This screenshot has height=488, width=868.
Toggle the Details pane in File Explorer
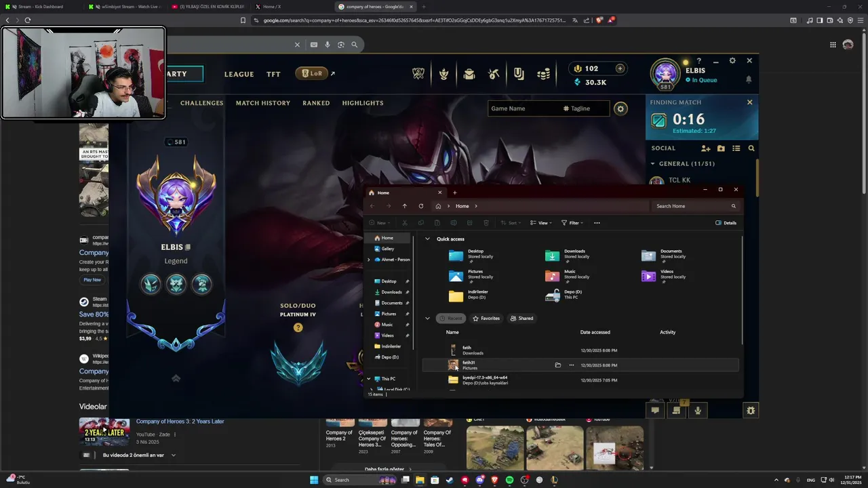coord(726,223)
